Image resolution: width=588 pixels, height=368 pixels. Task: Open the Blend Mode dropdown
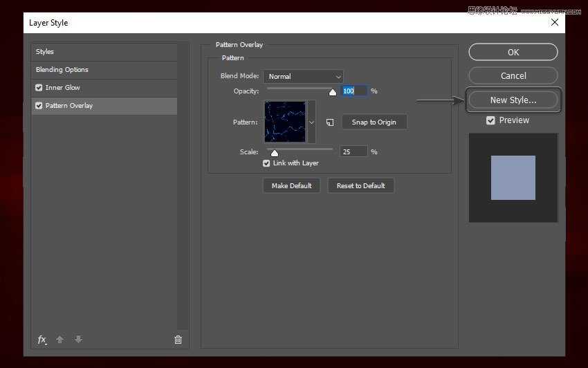[303, 76]
